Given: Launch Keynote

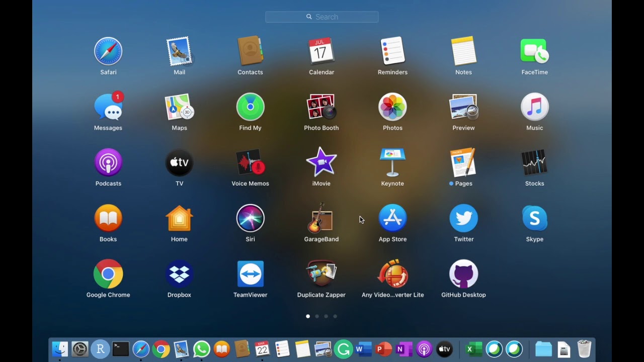Looking at the screenshot, I should 392,162.
